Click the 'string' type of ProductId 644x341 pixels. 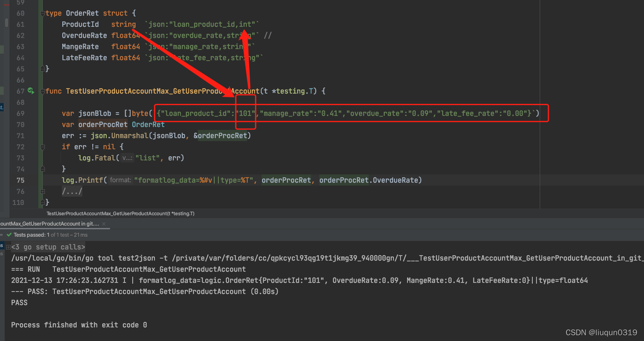124,24
